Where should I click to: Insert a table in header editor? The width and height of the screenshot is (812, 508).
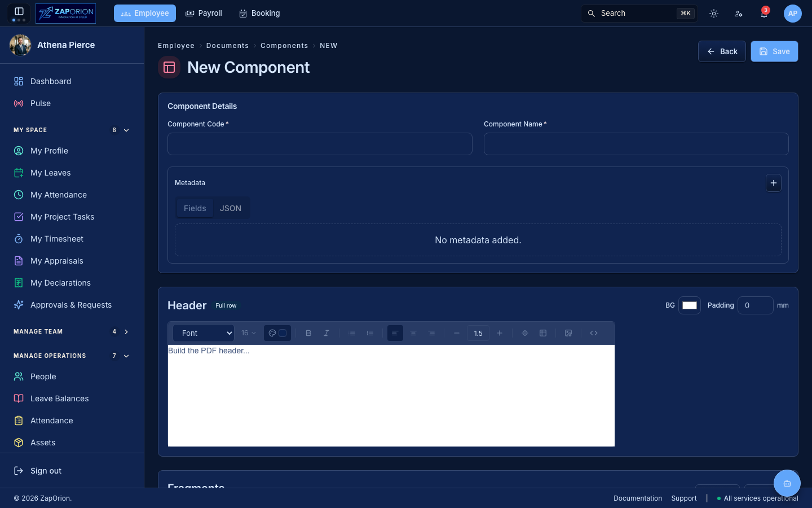pyautogui.click(x=543, y=333)
